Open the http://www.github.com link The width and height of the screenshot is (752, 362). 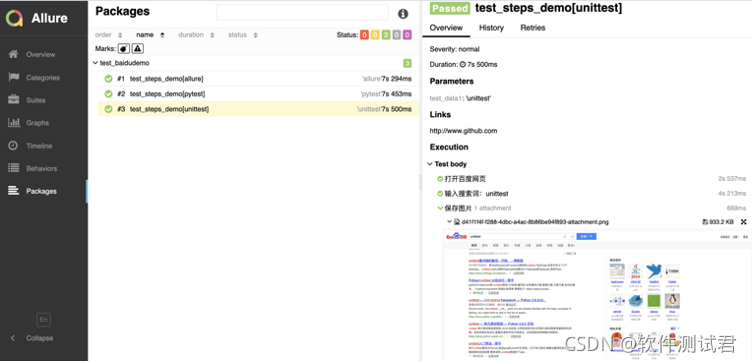coord(463,130)
